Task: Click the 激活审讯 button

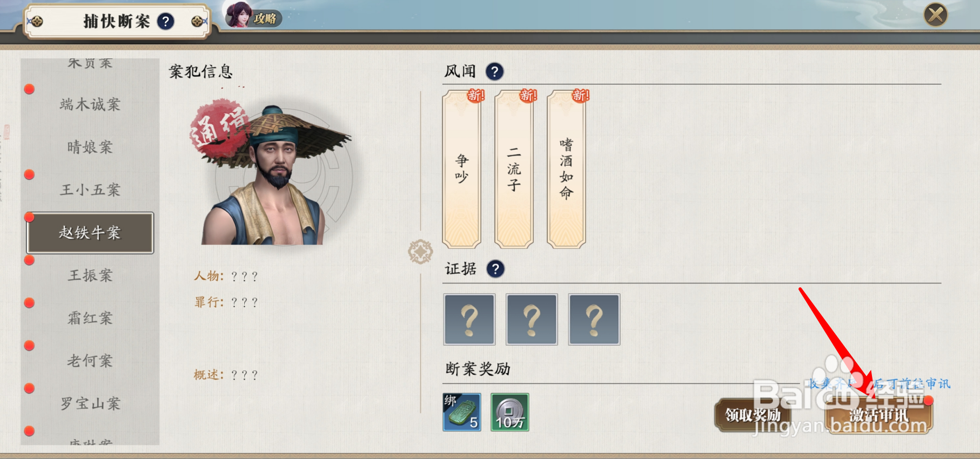Action: [879, 415]
